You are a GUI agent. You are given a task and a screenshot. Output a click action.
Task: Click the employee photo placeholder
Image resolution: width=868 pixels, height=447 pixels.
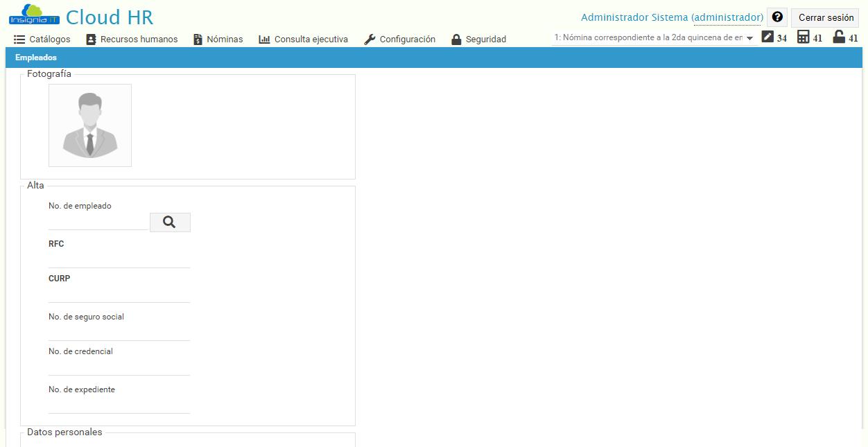[89, 125]
